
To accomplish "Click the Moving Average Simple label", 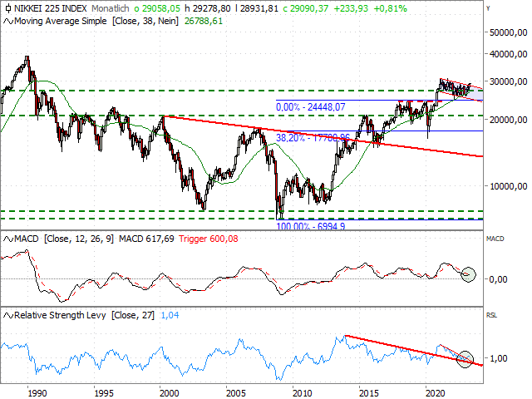I will (61, 21).
